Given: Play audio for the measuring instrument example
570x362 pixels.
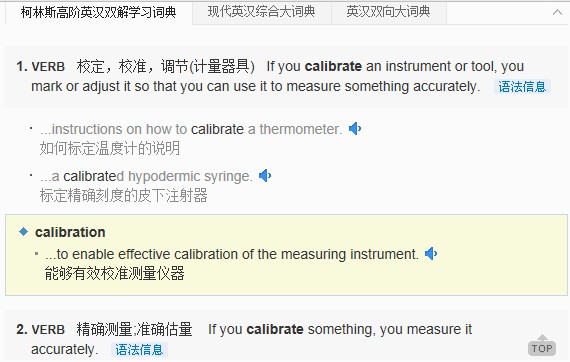Looking at the screenshot, I should 431,253.
